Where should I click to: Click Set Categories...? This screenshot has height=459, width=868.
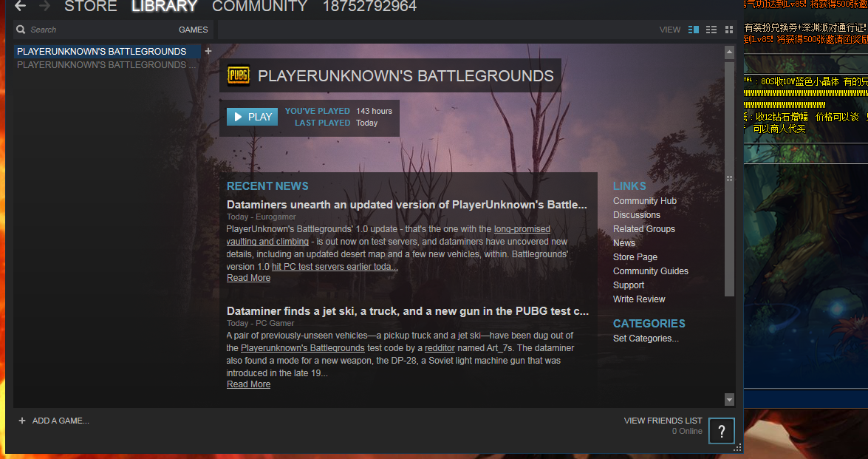(x=646, y=339)
